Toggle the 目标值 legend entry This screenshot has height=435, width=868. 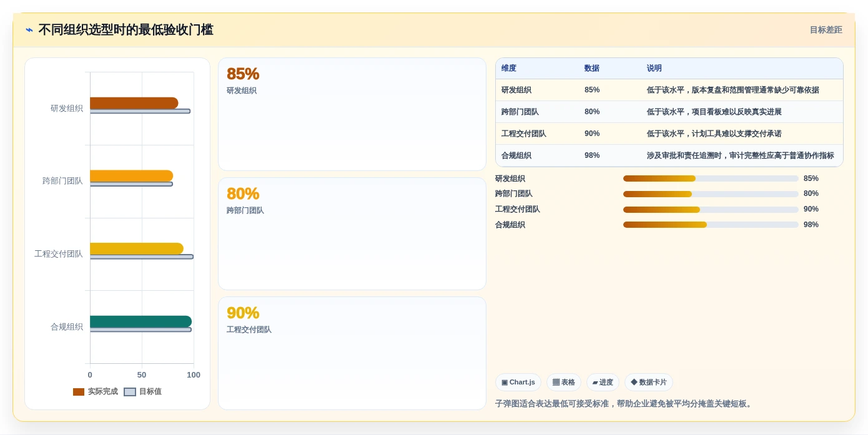[x=142, y=392]
